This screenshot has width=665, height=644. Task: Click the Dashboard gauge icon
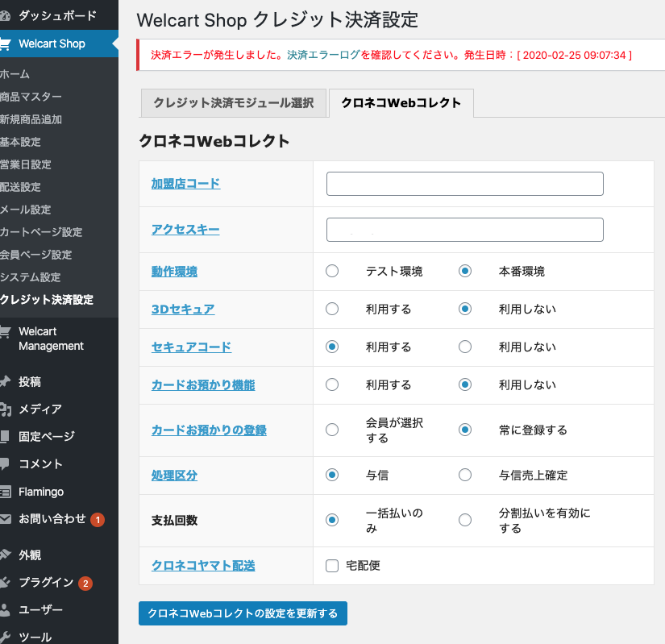pos(5,16)
